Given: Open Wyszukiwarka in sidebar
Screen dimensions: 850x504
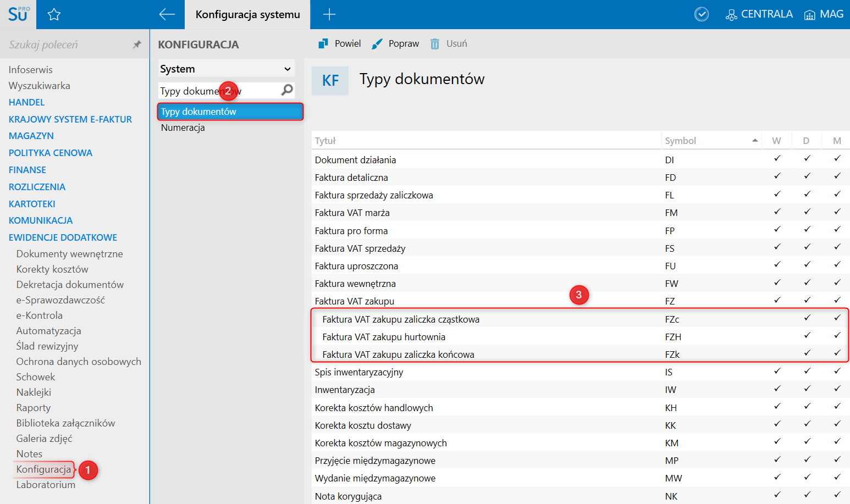Looking at the screenshot, I should (x=40, y=86).
